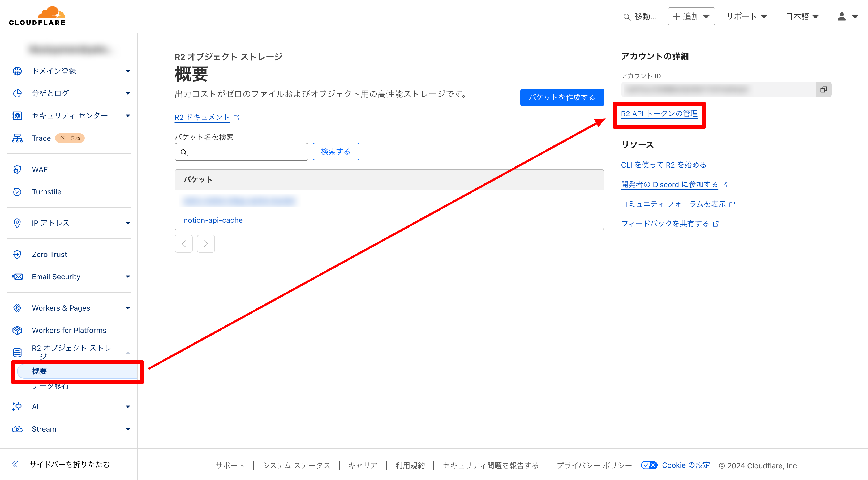Click the R2 storage database icon

point(17,353)
